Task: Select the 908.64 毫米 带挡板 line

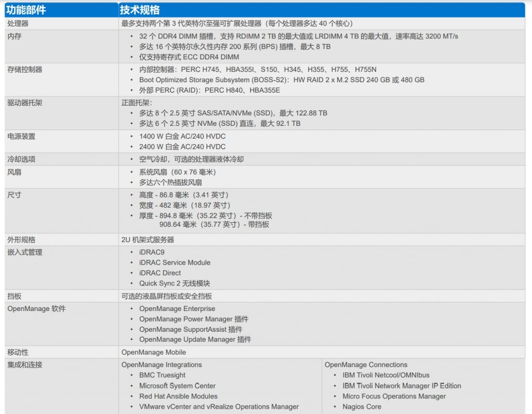Action: coord(214,225)
